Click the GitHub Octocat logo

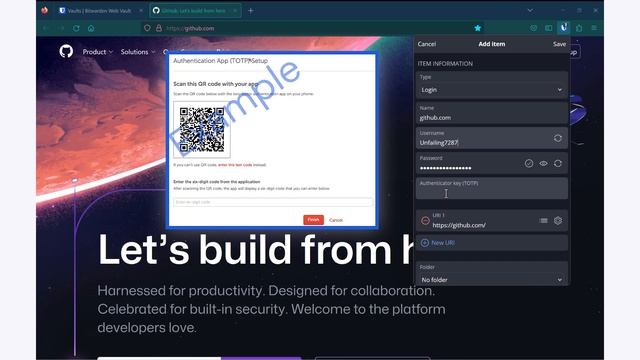[66, 51]
